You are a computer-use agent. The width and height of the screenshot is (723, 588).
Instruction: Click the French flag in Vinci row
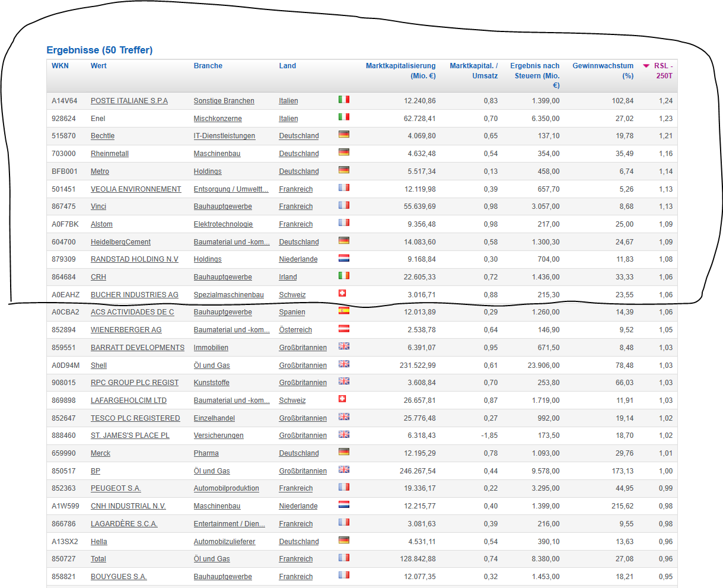click(344, 205)
